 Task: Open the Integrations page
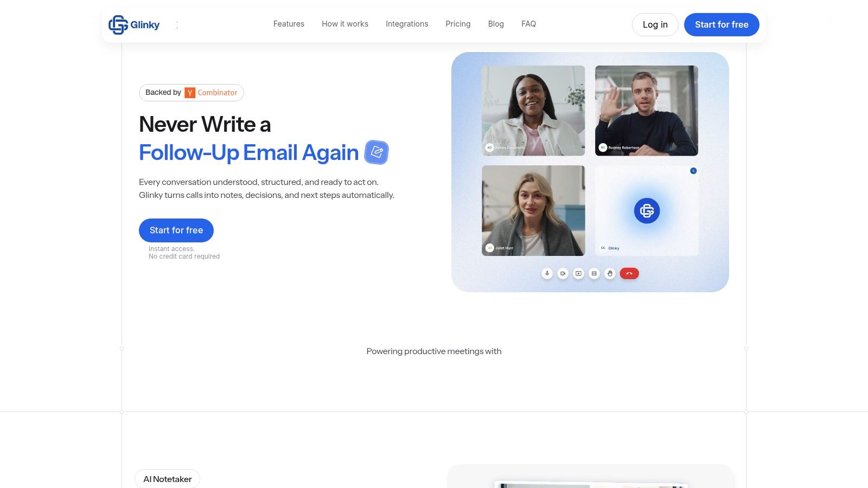click(407, 24)
